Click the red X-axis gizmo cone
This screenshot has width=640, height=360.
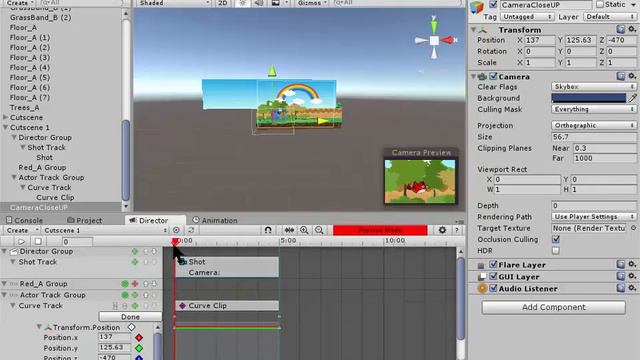coord(447,40)
